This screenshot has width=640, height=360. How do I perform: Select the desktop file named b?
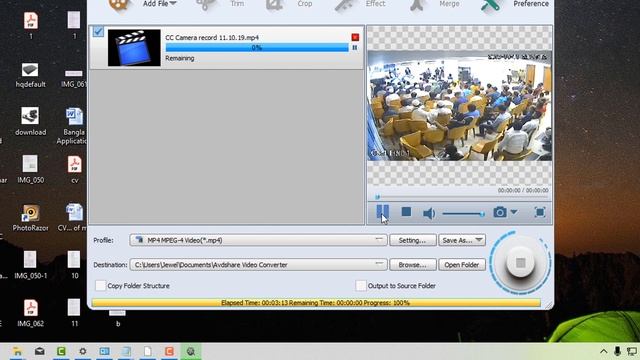pos(118,318)
